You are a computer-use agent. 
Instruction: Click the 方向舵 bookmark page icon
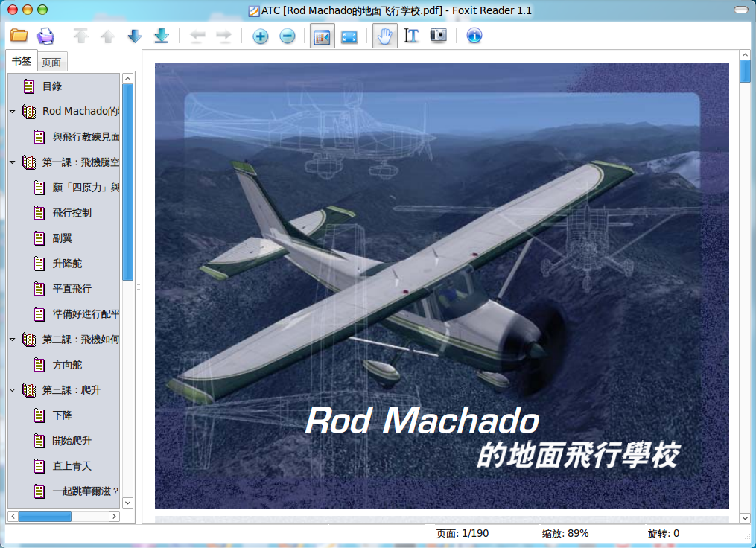click(x=39, y=364)
